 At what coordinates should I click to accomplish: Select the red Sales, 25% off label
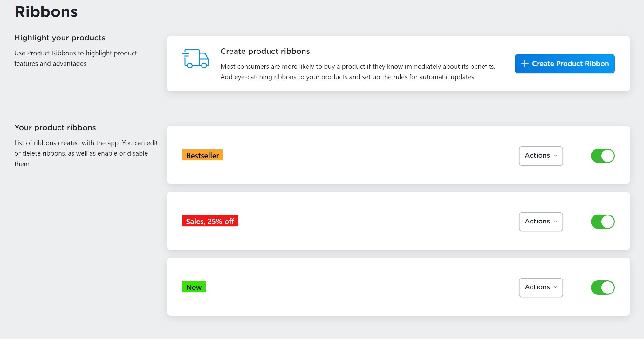[210, 221]
